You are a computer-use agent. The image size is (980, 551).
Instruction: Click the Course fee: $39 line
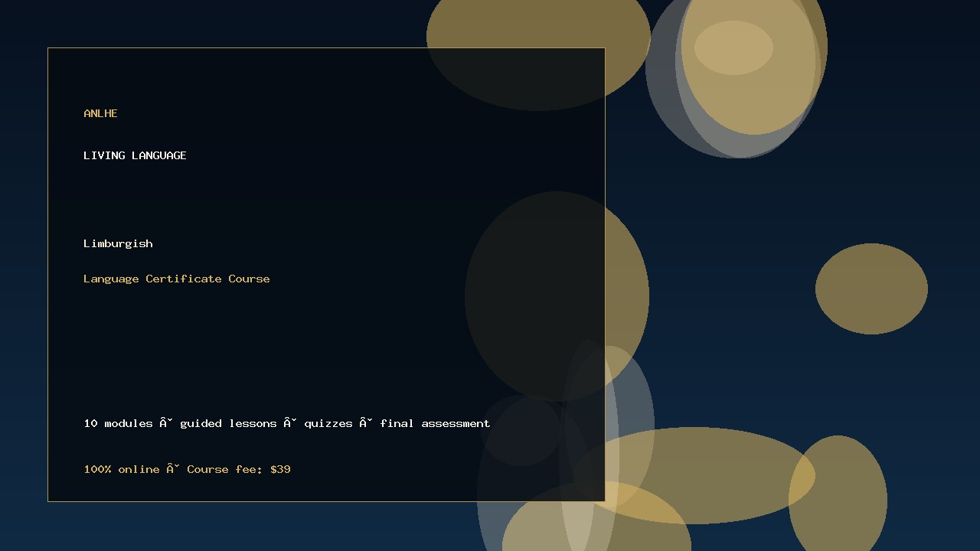(x=187, y=469)
